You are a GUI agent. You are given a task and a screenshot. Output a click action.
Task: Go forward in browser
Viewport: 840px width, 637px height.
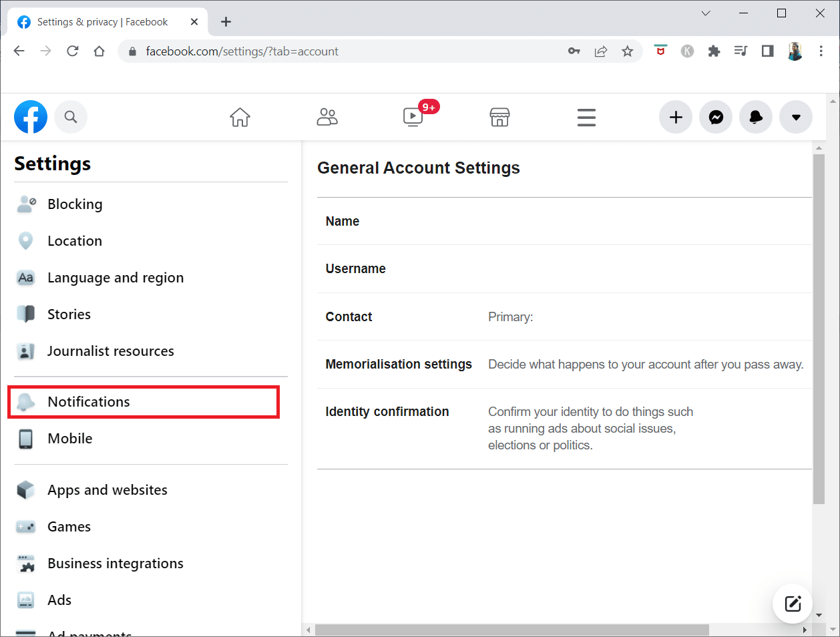(x=46, y=51)
